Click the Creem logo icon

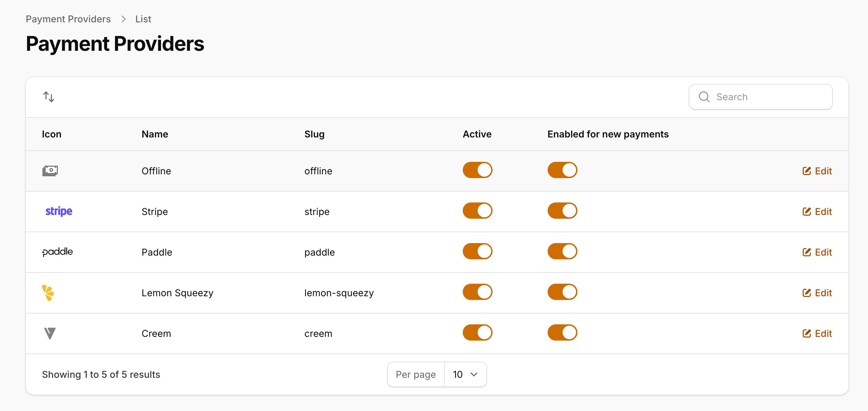[x=50, y=333]
